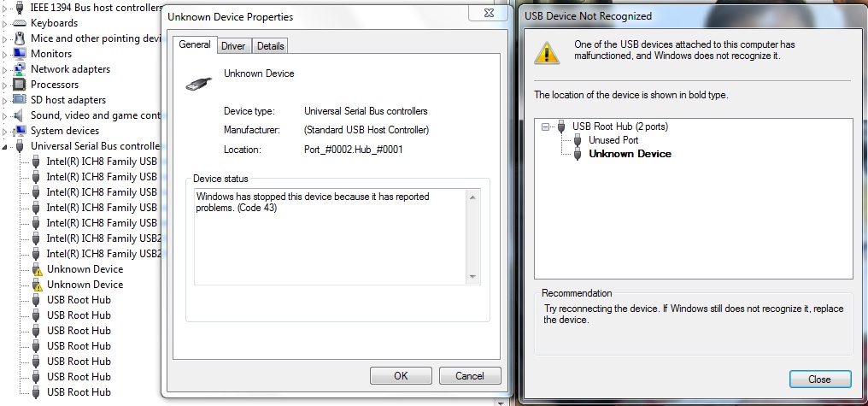Image resolution: width=868 pixels, height=406 pixels.
Task: Click the Processors chip icon
Action: click(20, 85)
